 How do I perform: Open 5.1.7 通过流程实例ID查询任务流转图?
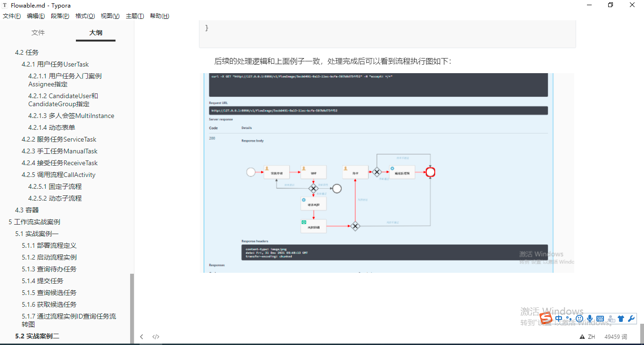coord(69,320)
